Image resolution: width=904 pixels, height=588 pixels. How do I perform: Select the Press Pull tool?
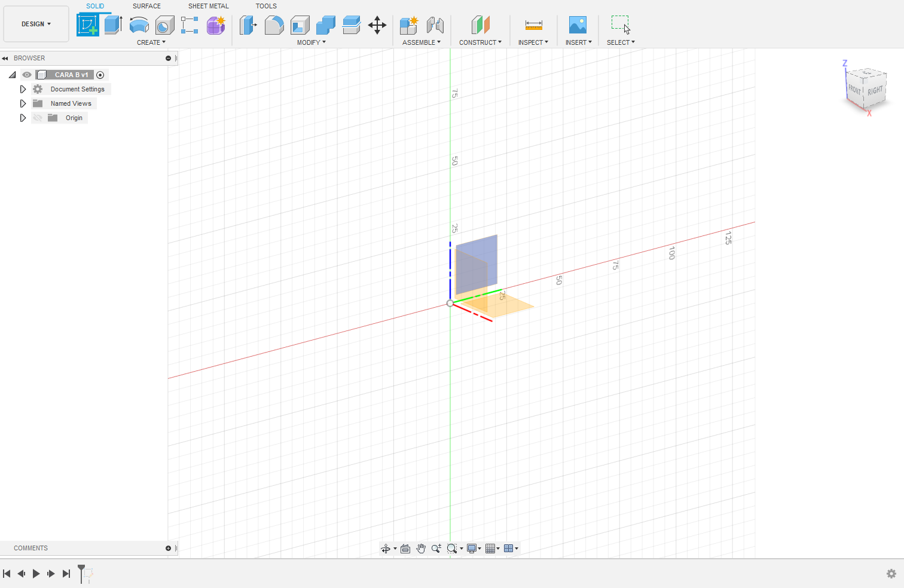(248, 25)
